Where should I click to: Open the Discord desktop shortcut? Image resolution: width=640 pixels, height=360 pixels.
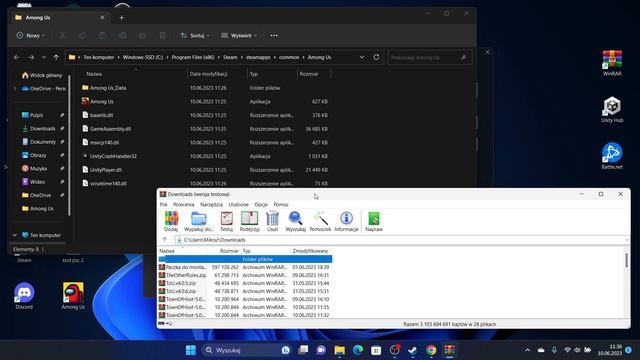(x=24, y=296)
